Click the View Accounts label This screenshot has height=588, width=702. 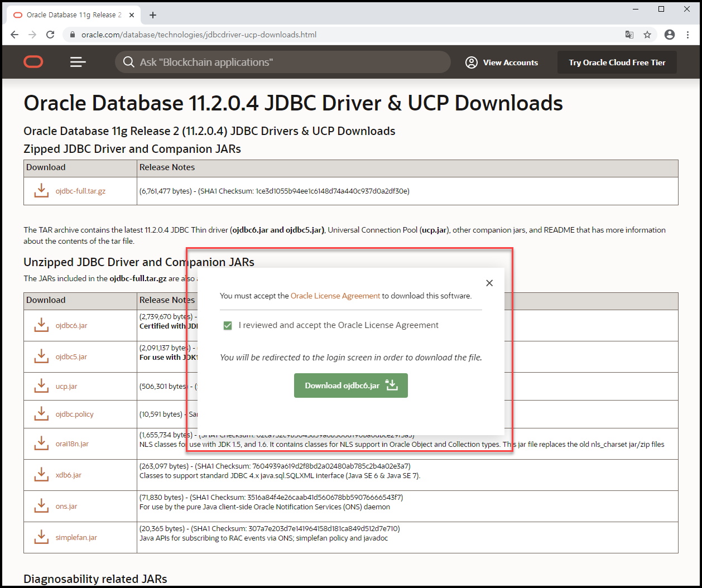click(x=511, y=62)
